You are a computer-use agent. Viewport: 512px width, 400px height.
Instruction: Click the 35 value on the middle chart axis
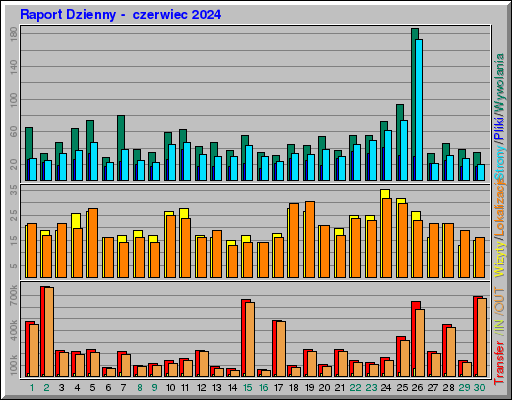pyautogui.click(x=14, y=190)
